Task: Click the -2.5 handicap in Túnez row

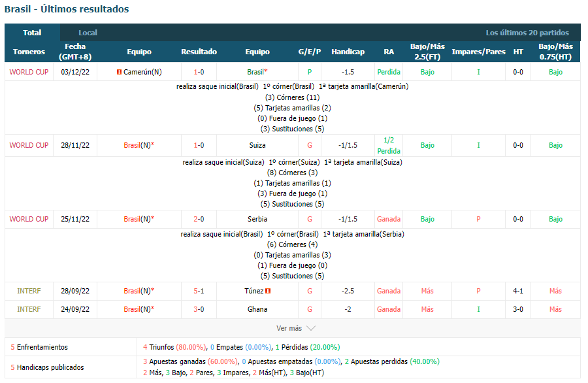Action: click(x=348, y=291)
